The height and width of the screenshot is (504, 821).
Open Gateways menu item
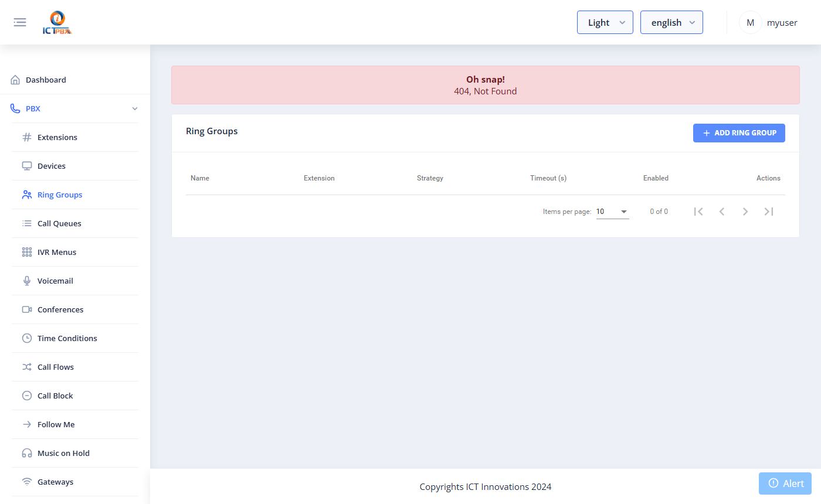(x=75, y=482)
